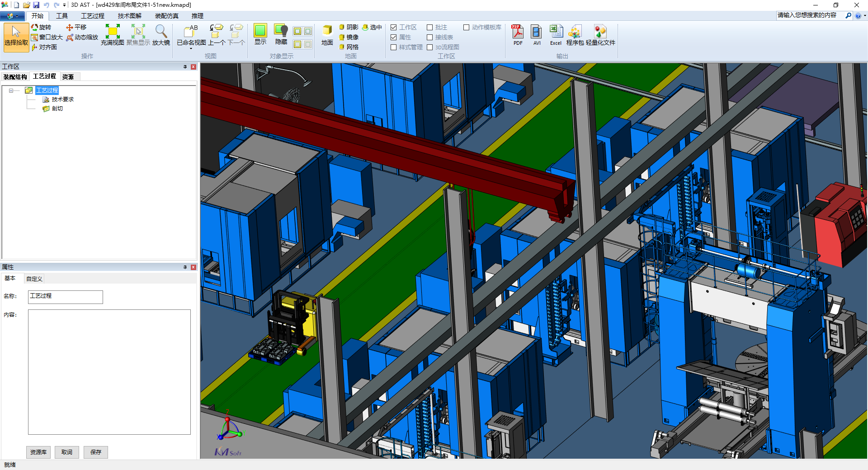868x470 pixels.
Task: Click the 资源库 button
Action: click(x=38, y=452)
